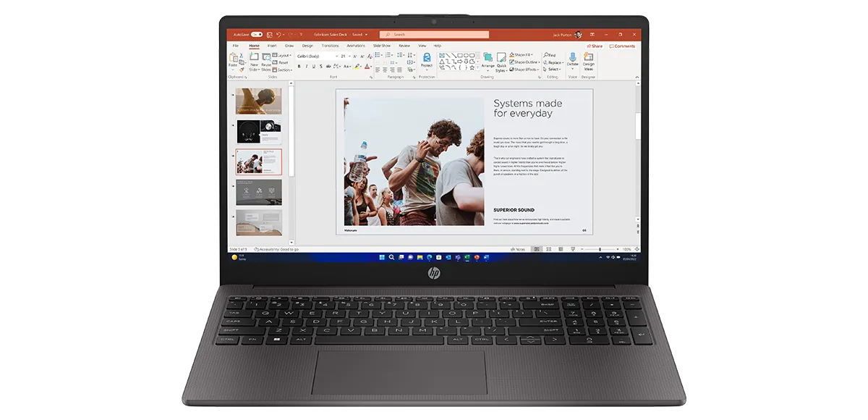Open Windows Start from the taskbar
868x420 pixels.
(382, 257)
